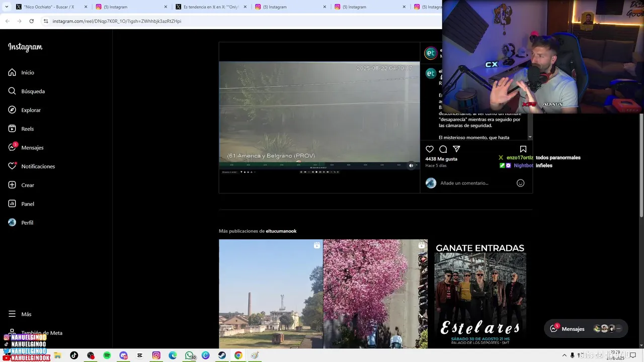Image resolution: width=644 pixels, height=362 pixels.
Task: Open Microsoft Edge from the taskbar
Action: pos(173,355)
